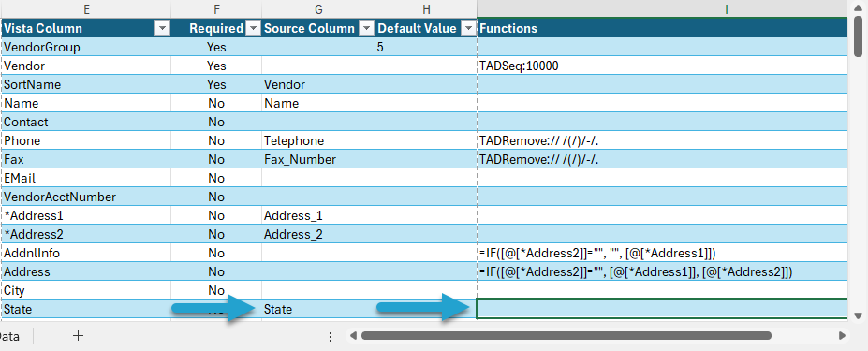Select the Name cell in Vista Column

click(x=86, y=104)
